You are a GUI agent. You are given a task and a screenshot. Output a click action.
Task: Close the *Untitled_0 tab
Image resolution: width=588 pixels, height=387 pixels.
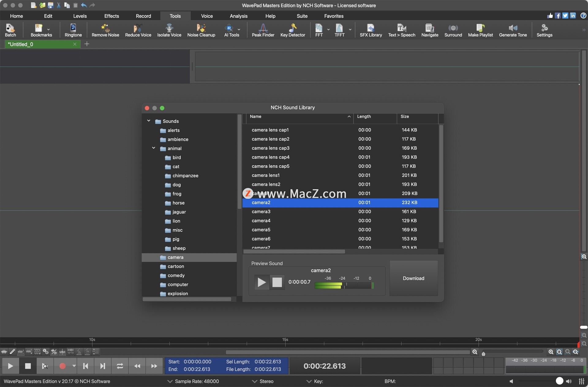(x=75, y=44)
